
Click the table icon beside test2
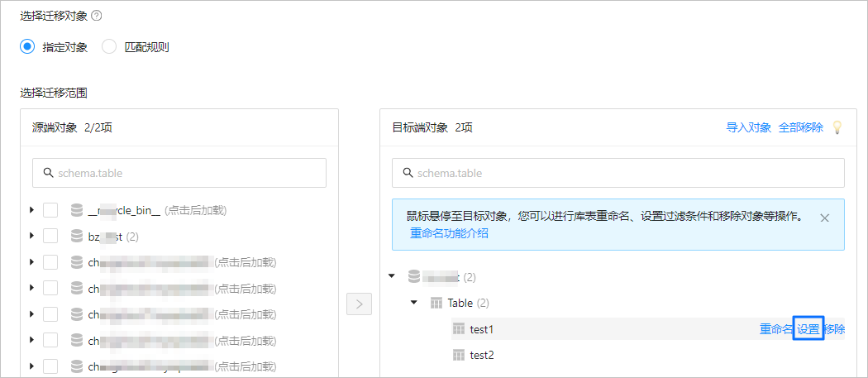(x=458, y=355)
